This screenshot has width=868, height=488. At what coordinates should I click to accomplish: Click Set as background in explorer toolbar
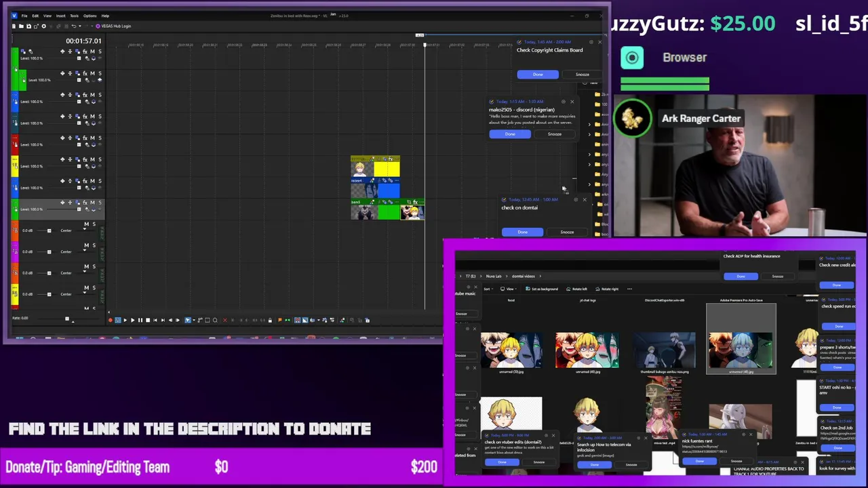click(x=542, y=289)
